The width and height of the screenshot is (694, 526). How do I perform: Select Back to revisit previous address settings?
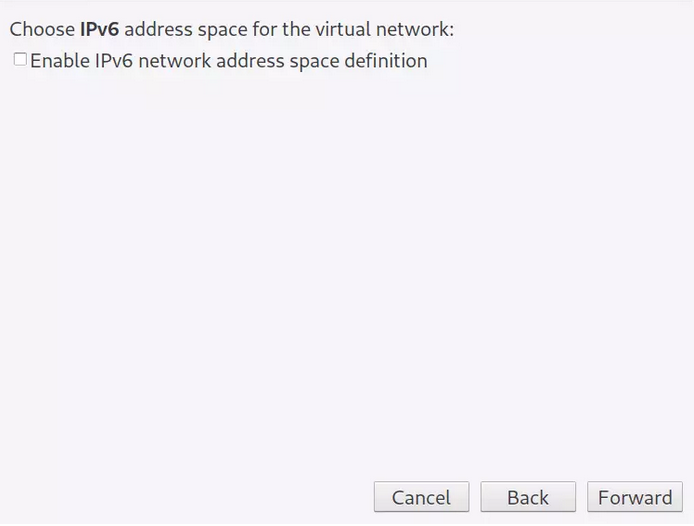527,497
